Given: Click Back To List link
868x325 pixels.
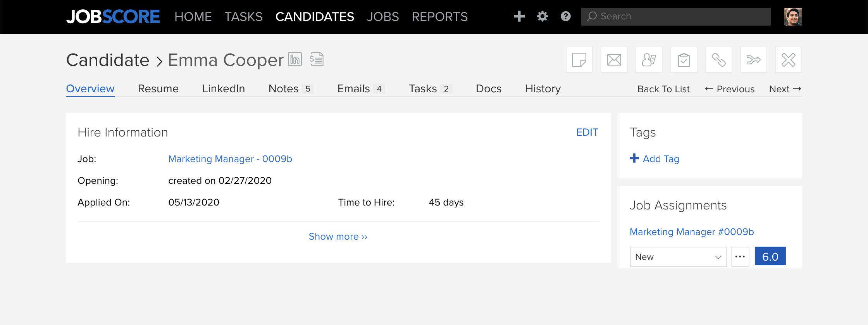Looking at the screenshot, I should click(663, 89).
